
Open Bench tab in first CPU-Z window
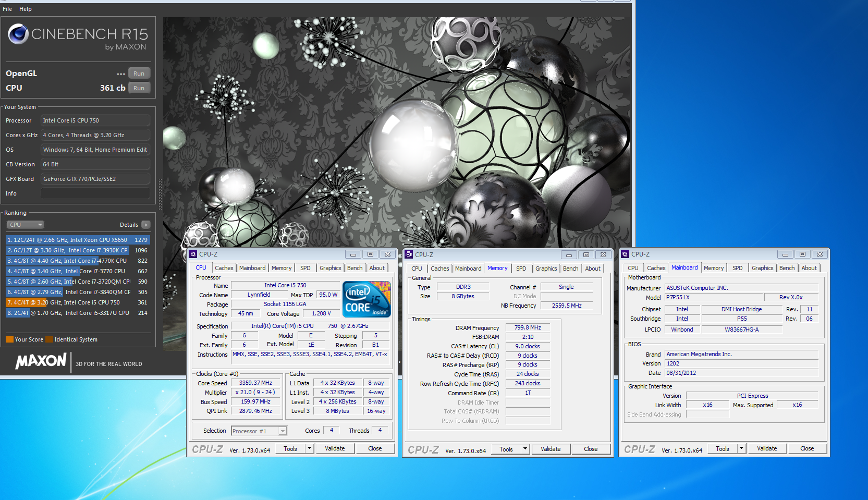tap(355, 268)
